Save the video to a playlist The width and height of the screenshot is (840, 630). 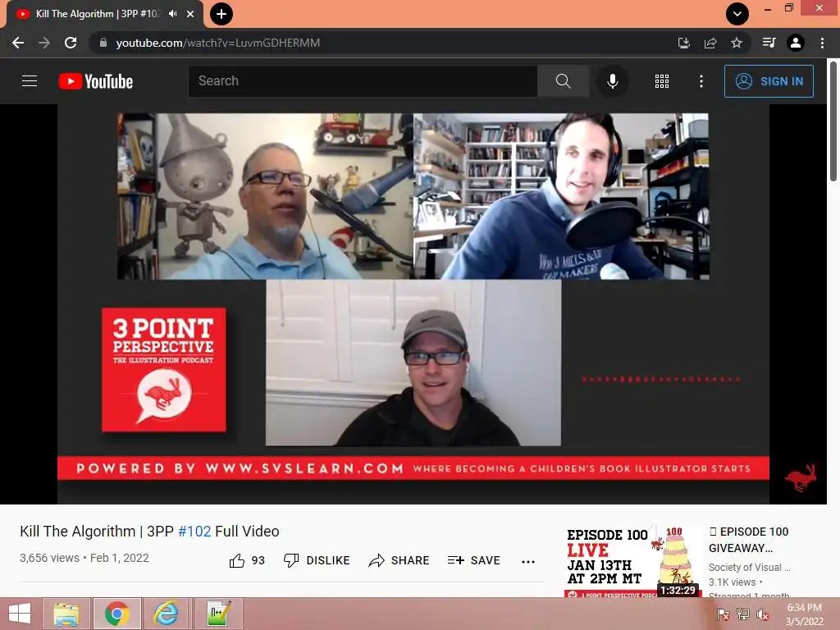(473, 560)
